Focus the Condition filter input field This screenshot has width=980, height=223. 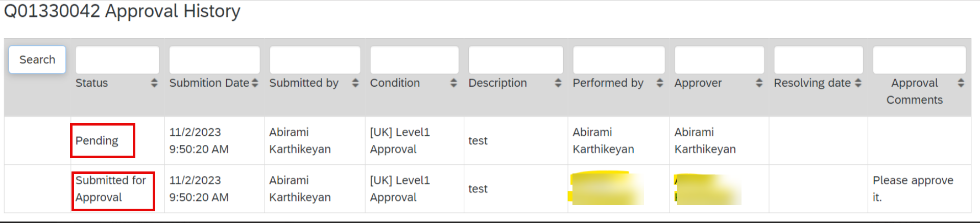tap(414, 60)
